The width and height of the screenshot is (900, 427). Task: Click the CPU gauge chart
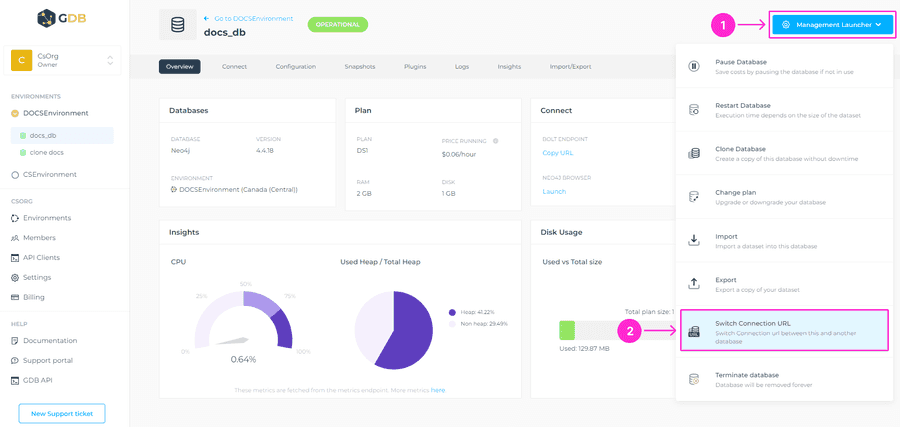[243, 320]
